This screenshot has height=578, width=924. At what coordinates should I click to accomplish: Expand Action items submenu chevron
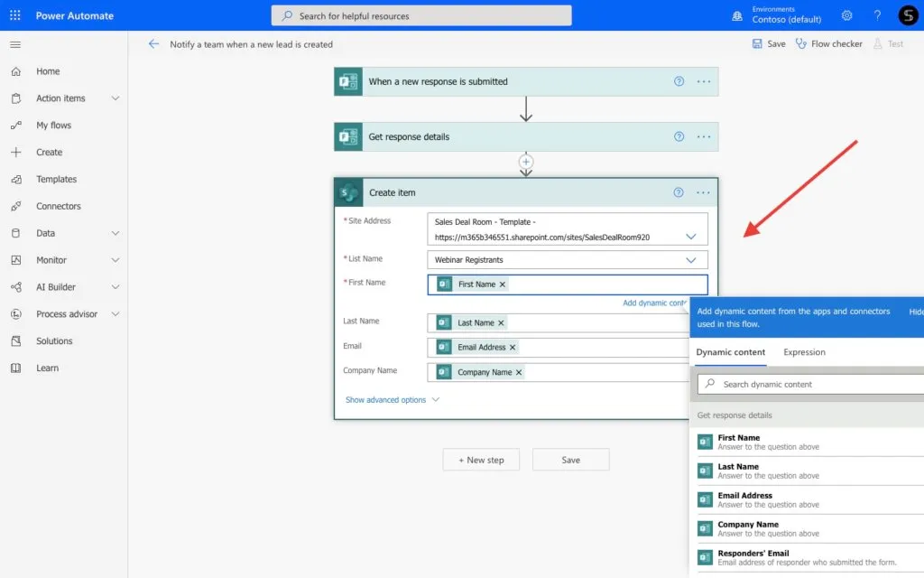tap(115, 98)
